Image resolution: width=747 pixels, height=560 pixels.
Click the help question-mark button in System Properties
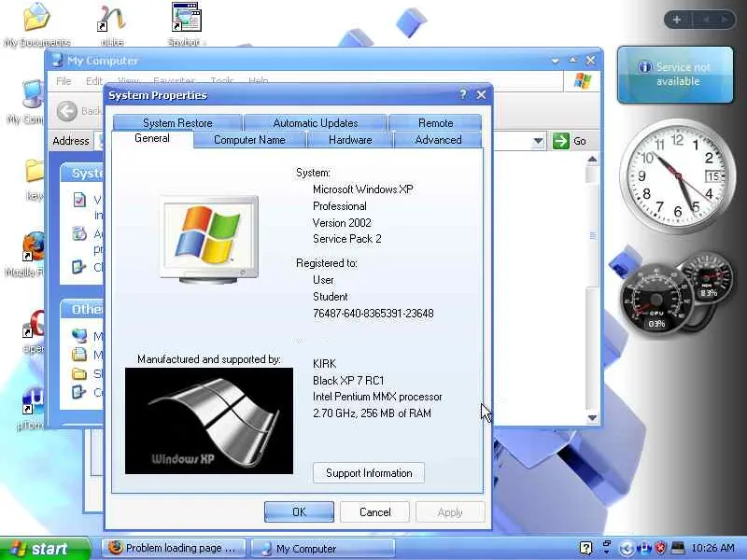pyautogui.click(x=462, y=95)
